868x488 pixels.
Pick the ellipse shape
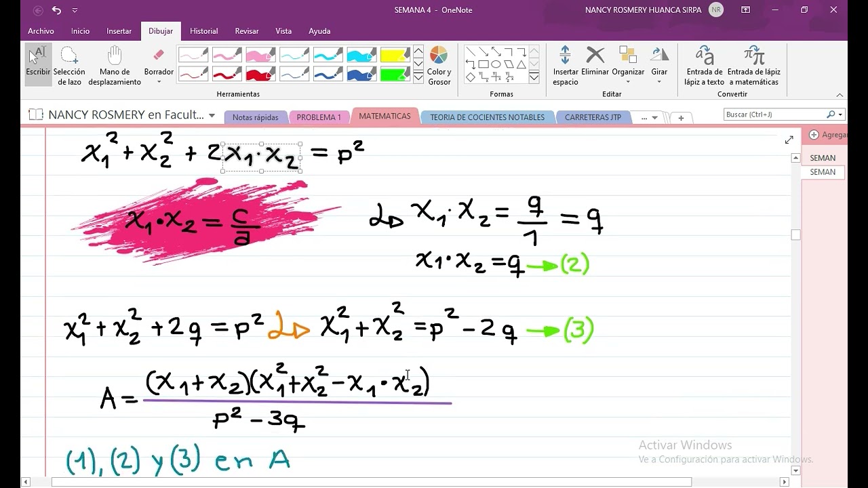(496, 64)
